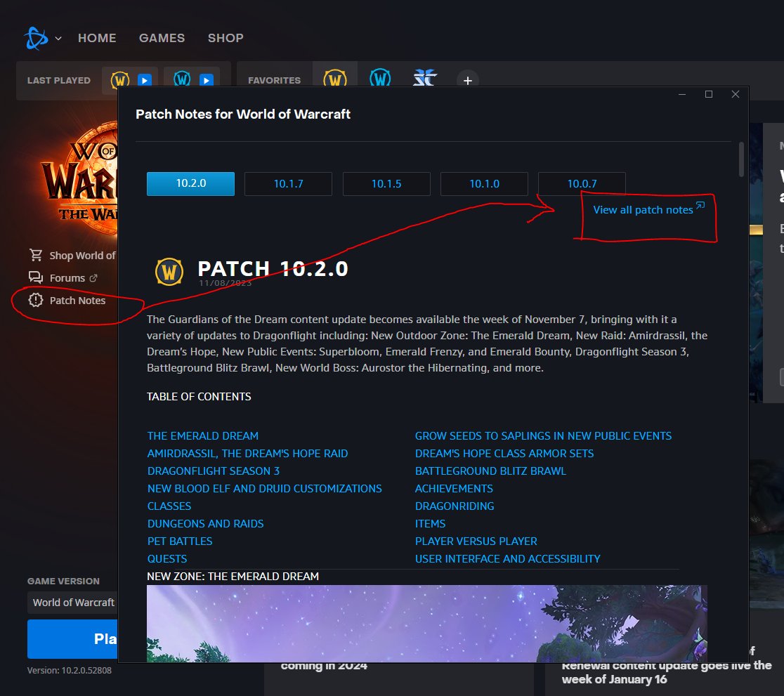
Task: Click the shopping cart icon in sidebar
Action: pyautogui.click(x=36, y=255)
